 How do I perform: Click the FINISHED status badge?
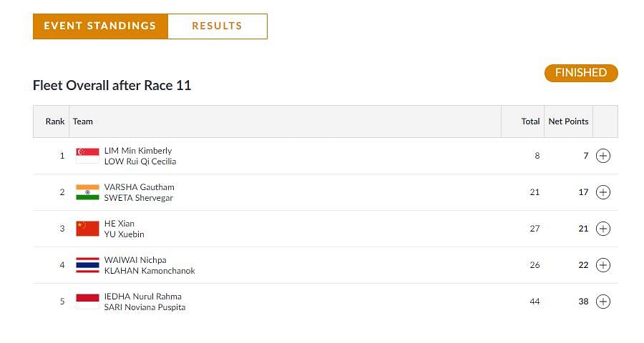click(581, 73)
